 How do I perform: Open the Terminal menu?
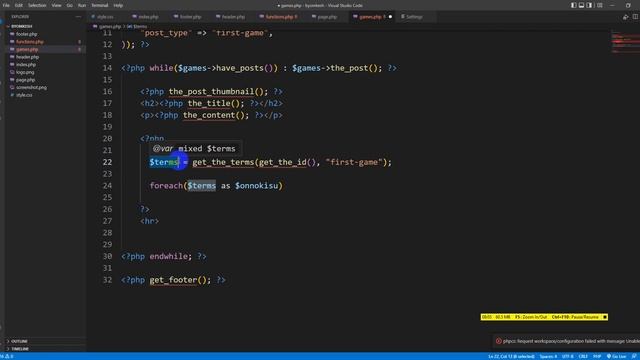(100, 5)
